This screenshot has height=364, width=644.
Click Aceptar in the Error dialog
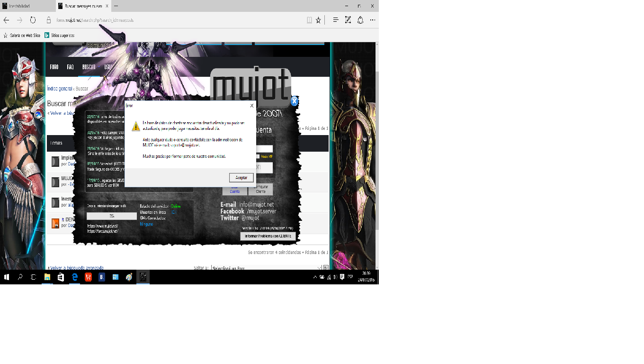[x=241, y=177]
